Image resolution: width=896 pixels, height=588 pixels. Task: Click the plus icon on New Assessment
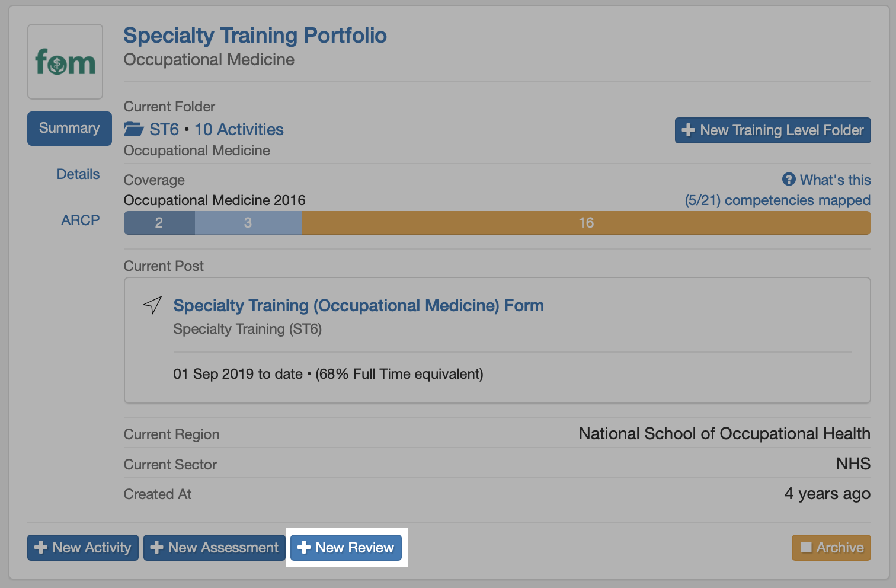coord(156,547)
